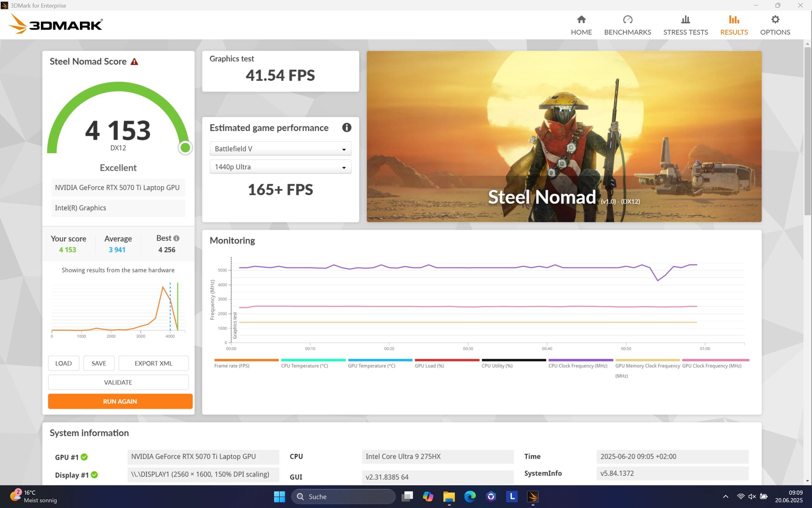Viewport: 812px width, 508px height.
Task: Open the Home section via house icon
Action: [581, 20]
